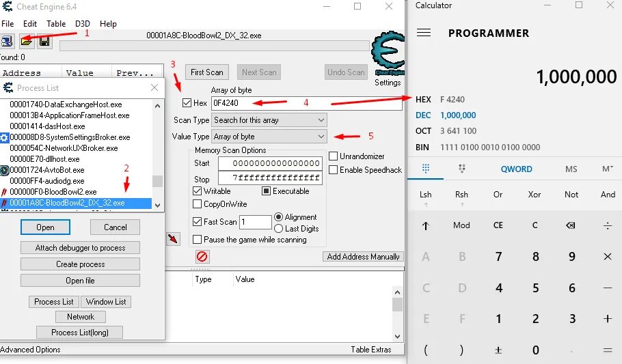Click Calculator divide operator

click(608, 225)
